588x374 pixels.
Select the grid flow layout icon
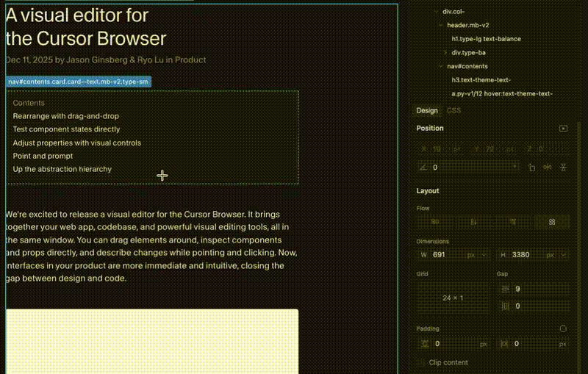coord(552,221)
